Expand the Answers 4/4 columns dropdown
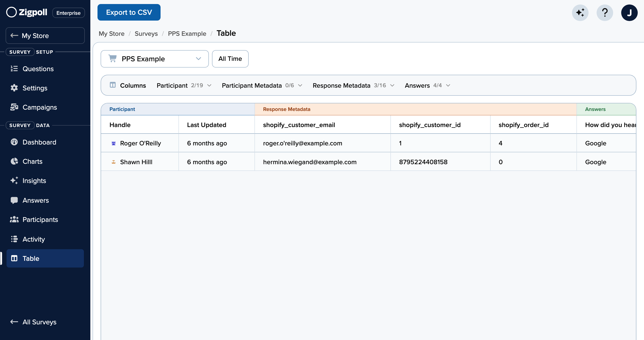This screenshot has width=644, height=340. click(428, 85)
